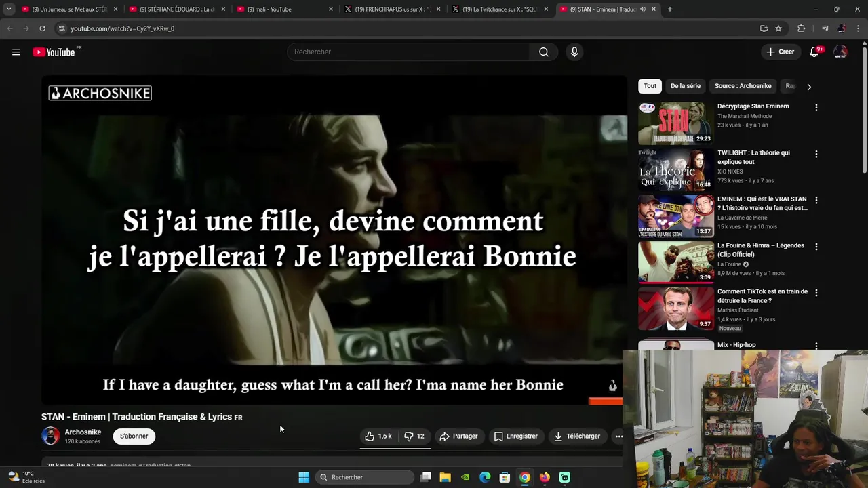Open the TWILIGHT La théorie video thumbnail
Screen dimensions: 868x488
coord(675,169)
